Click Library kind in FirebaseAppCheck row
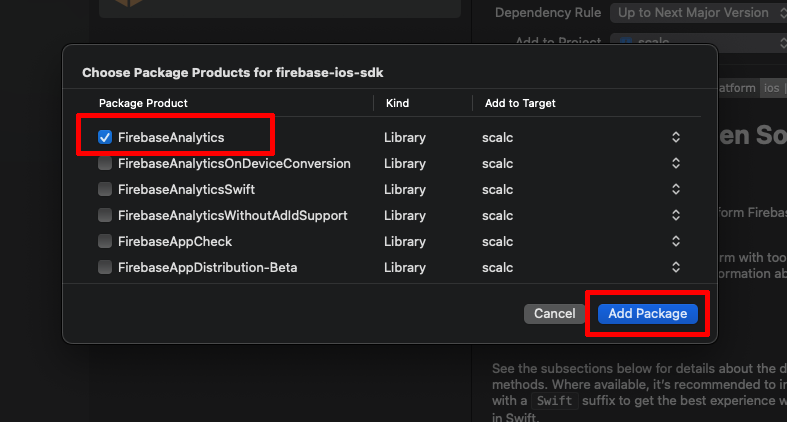Image resolution: width=787 pixels, height=422 pixels. click(405, 242)
